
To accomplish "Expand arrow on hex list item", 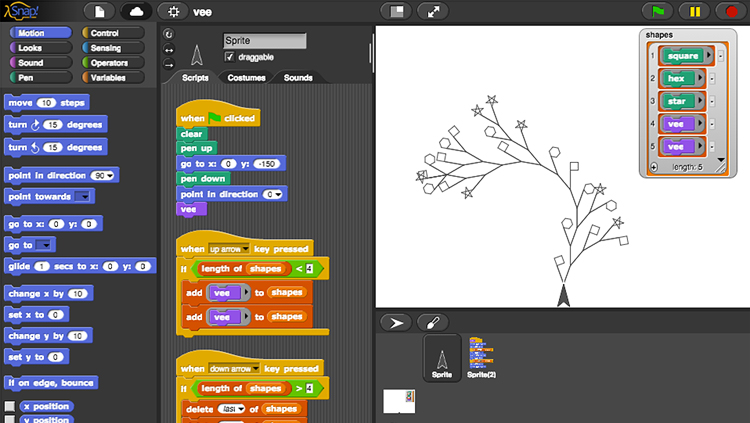I will tap(700, 78).
